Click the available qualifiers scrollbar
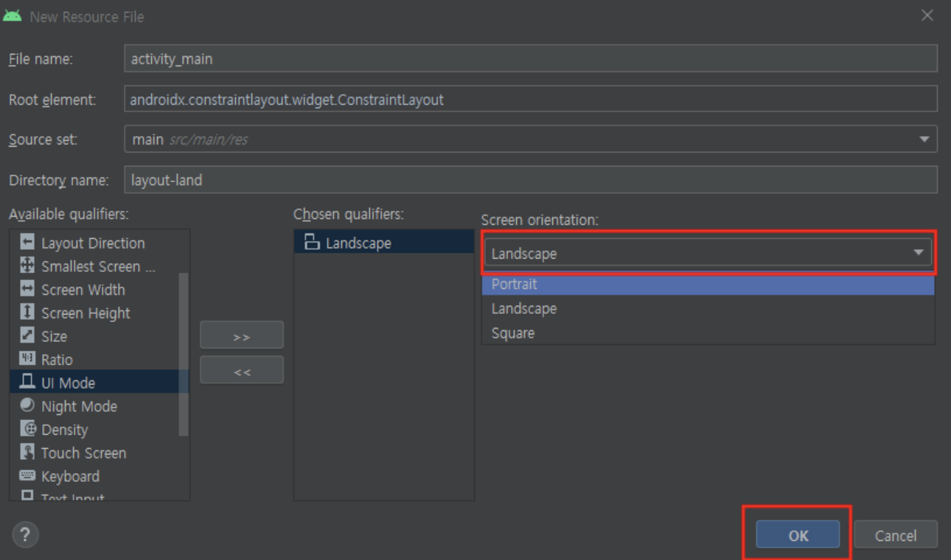The image size is (951, 560). 184,354
